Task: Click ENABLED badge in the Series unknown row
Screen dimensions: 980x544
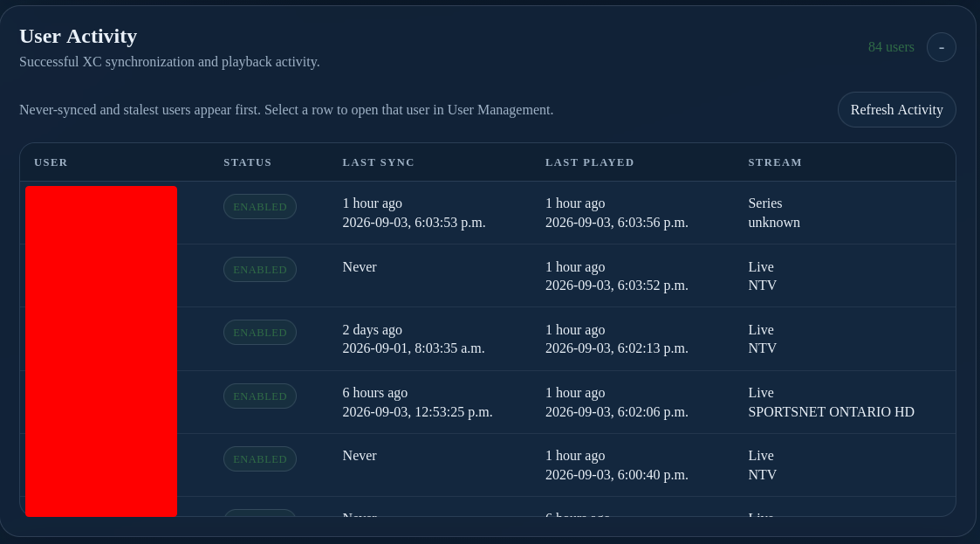Action: (x=260, y=207)
